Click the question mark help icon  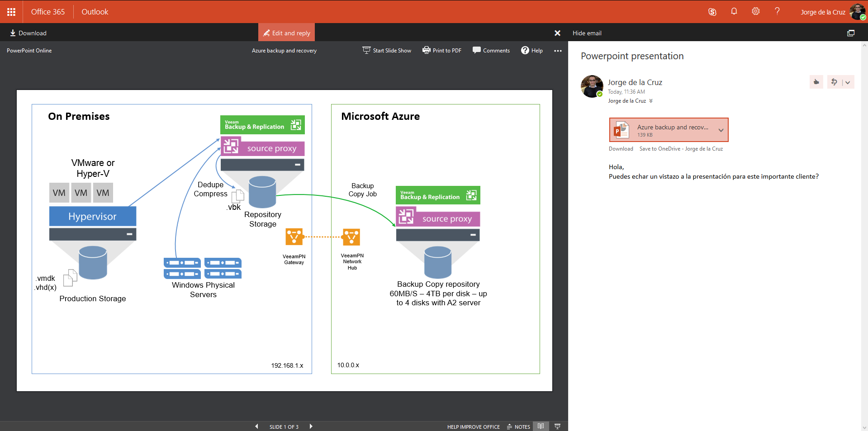point(777,11)
